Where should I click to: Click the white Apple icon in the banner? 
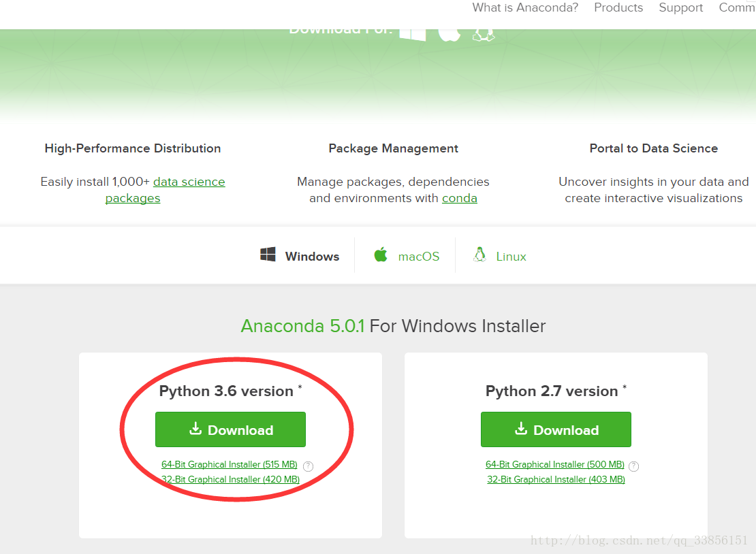[450, 35]
